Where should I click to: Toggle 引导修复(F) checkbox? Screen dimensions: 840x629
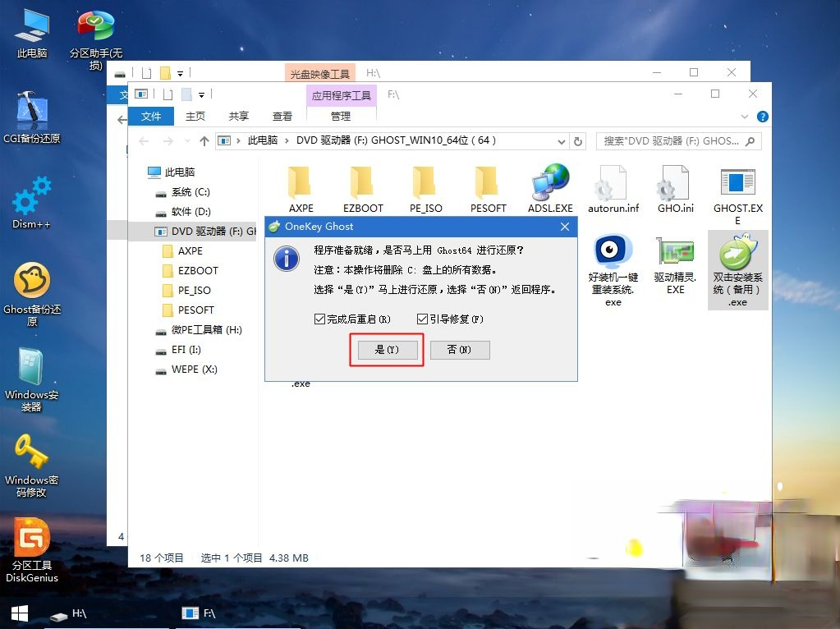pos(422,319)
